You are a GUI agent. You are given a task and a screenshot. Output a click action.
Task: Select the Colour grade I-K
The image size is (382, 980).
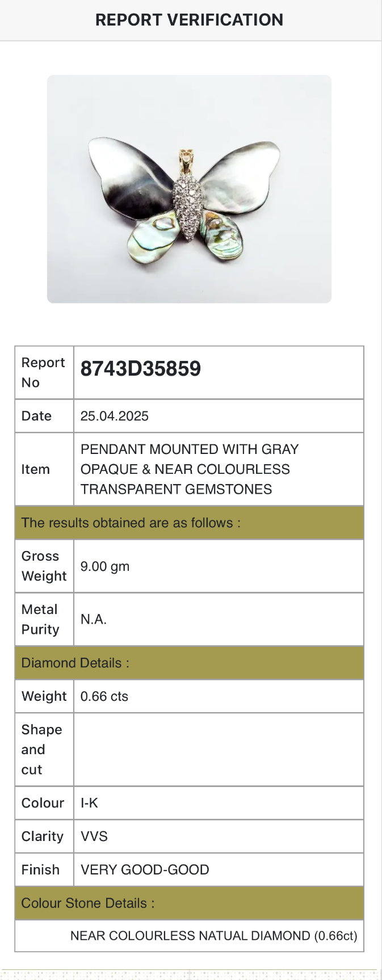click(89, 803)
